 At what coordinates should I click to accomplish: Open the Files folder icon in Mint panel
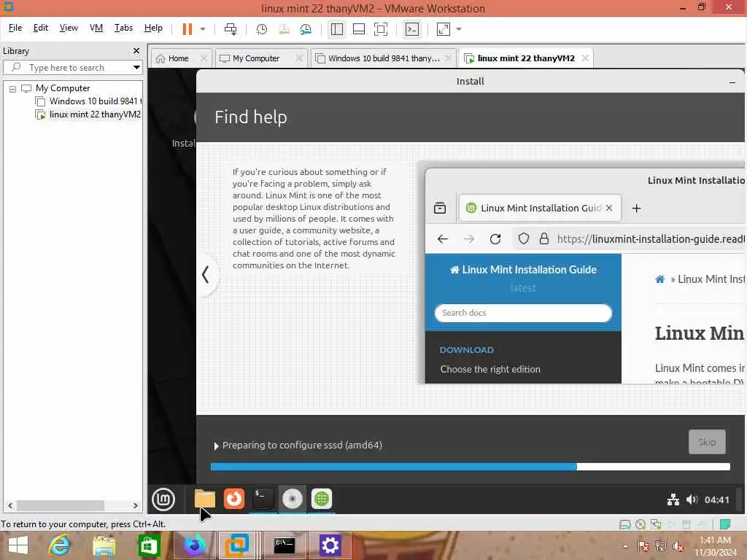[205, 499]
